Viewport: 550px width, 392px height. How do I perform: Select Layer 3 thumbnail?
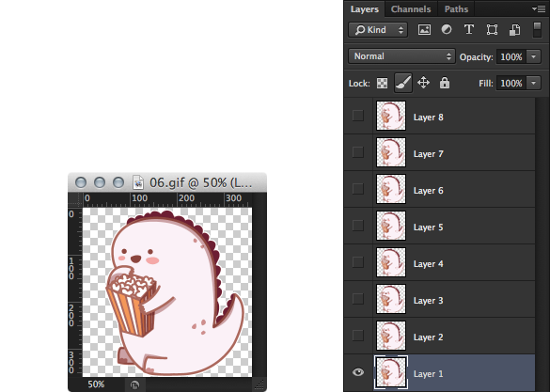(x=391, y=299)
